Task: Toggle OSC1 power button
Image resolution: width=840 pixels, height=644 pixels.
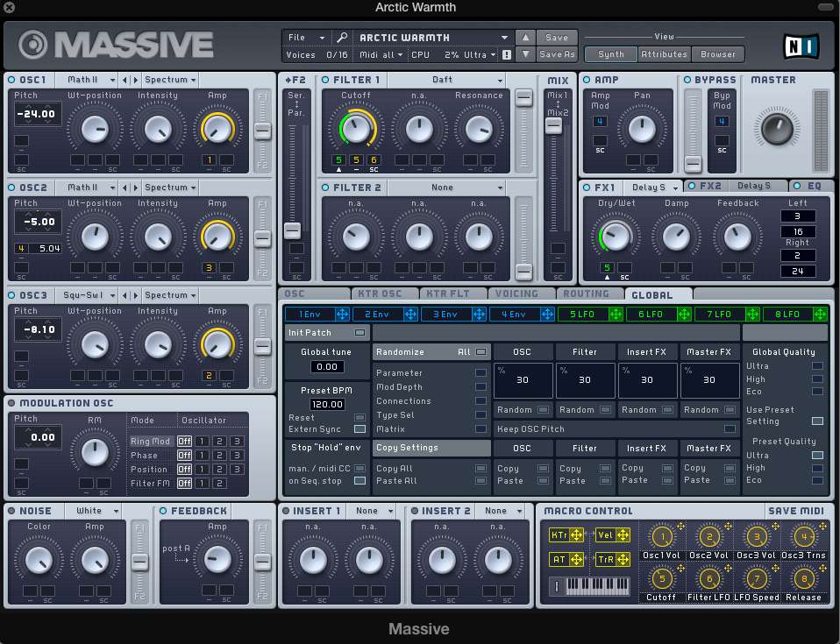Action: (11, 80)
